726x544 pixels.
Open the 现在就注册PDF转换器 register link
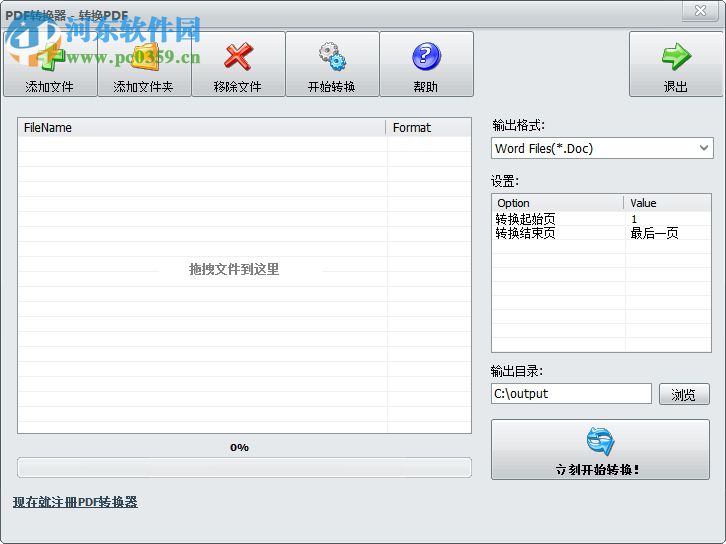[x=75, y=502]
